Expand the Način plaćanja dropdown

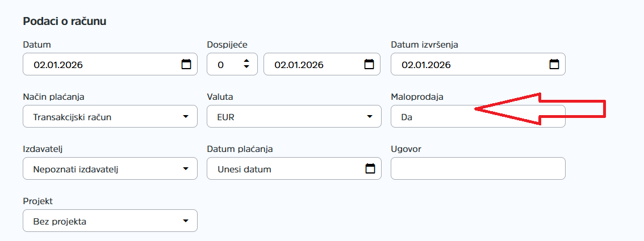pyautogui.click(x=186, y=117)
